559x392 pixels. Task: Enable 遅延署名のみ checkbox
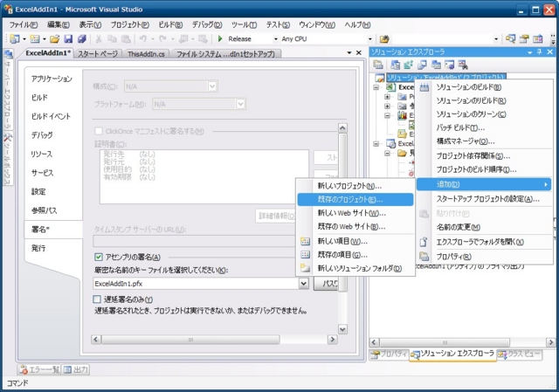pos(97,299)
